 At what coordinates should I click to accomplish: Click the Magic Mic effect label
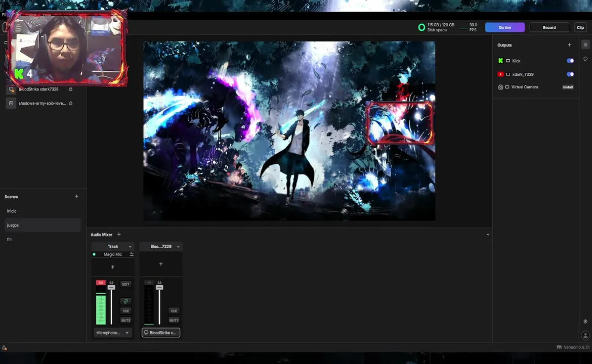coord(112,254)
